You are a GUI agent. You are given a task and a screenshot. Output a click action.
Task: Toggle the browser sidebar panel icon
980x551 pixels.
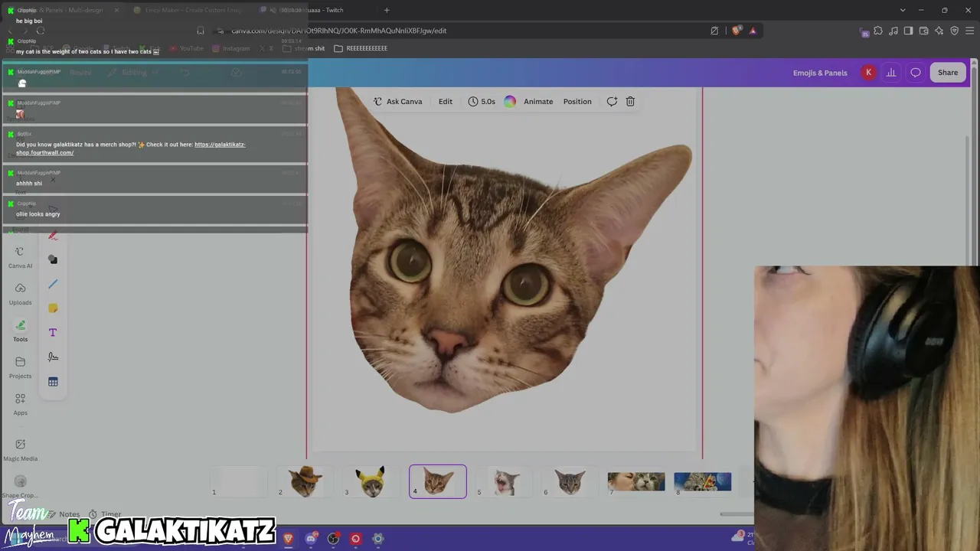pos(908,31)
